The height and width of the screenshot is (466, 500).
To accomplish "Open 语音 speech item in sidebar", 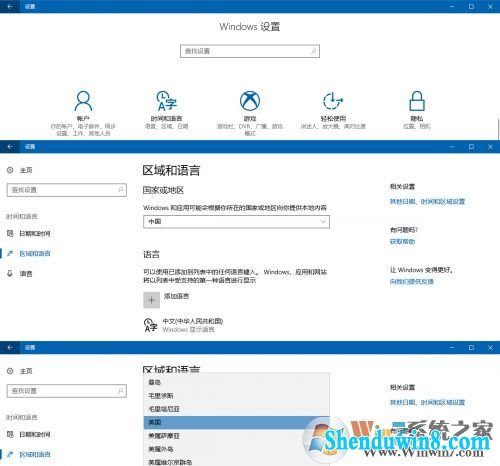I will [26, 274].
